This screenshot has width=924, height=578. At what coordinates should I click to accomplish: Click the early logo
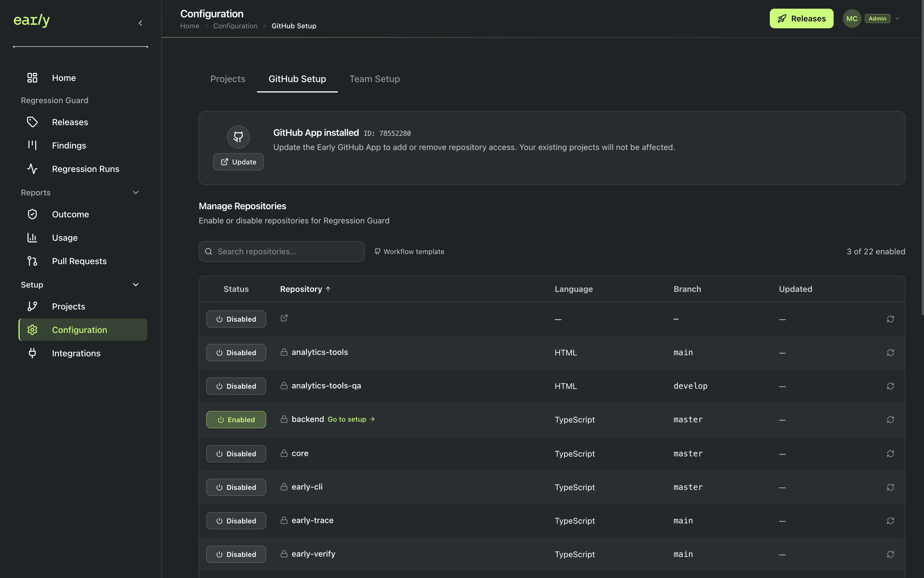pos(32,20)
